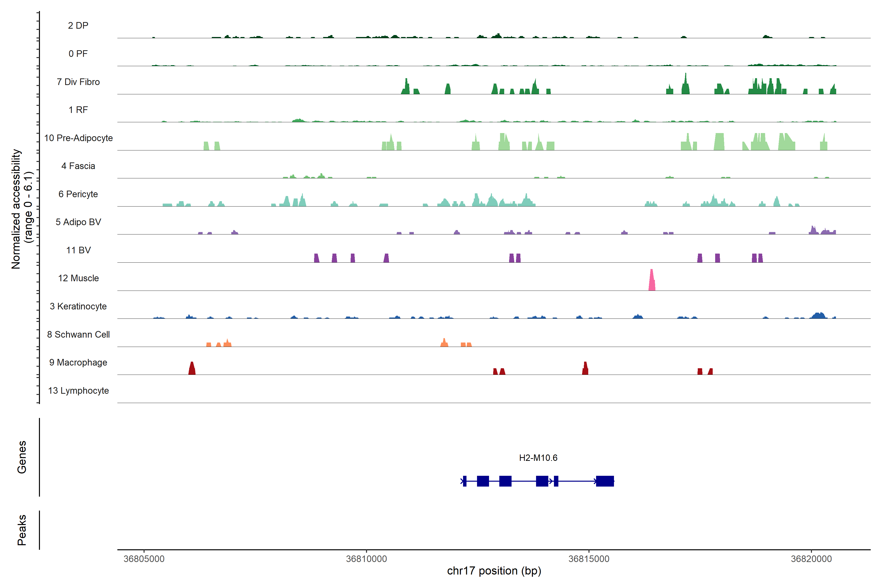Click the 2 DP track label

(x=78, y=25)
